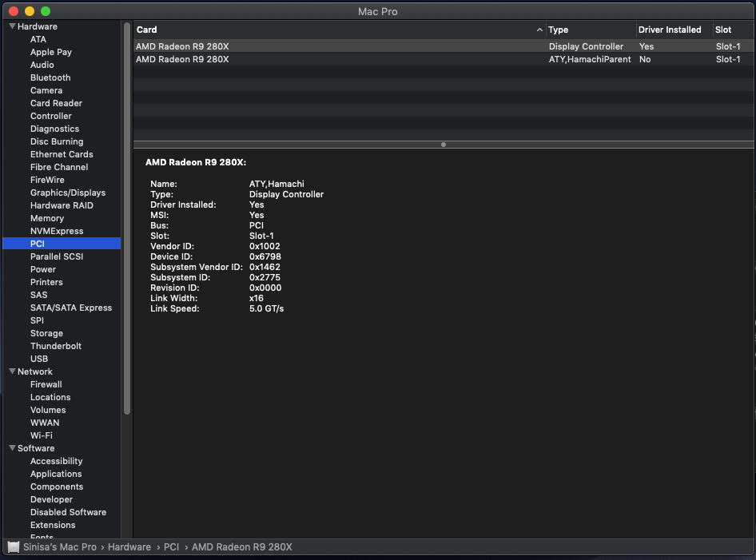Image resolution: width=756 pixels, height=560 pixels.
Task: Select Audio under Hardware
Action: [42, 65]
